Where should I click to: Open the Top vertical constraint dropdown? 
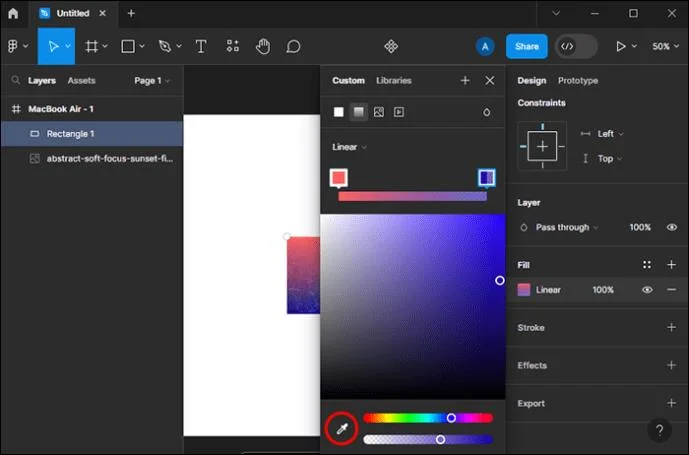tap(610, 159)
